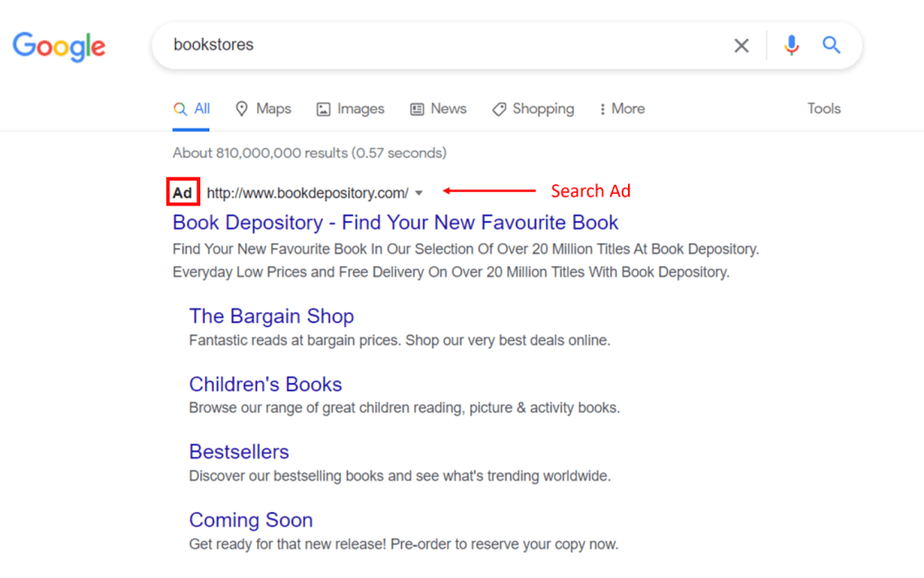Image resolution: width=924 pixels, height=578 pixels.
Task: Clear the search box with the X icon
Action: tap(742, 44)
